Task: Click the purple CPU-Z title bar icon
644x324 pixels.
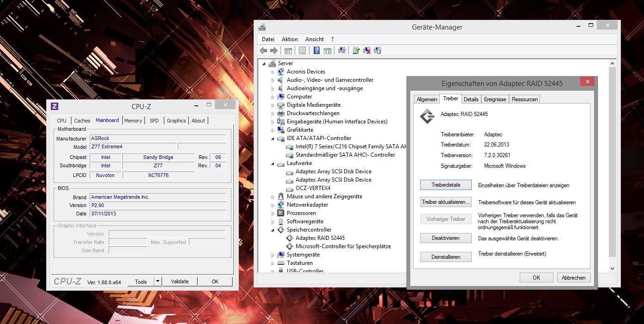Action: [x=54, y=106]
